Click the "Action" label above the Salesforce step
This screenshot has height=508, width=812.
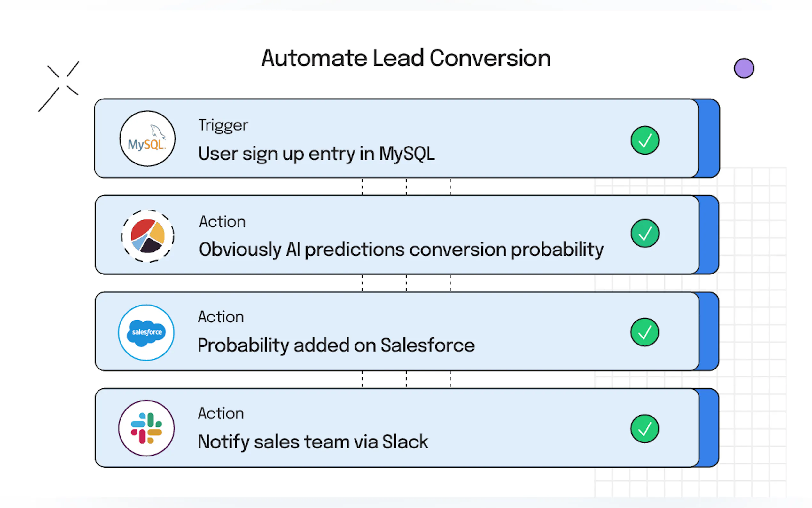tap(221, 317)
